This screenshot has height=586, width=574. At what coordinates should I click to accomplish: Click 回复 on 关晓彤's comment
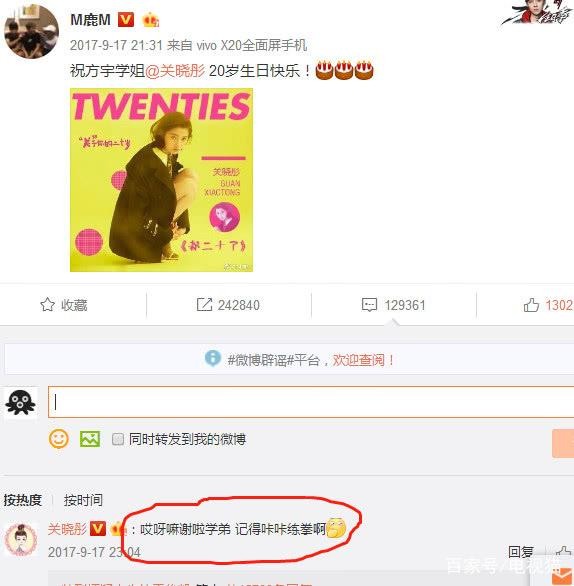coord(521,552)
